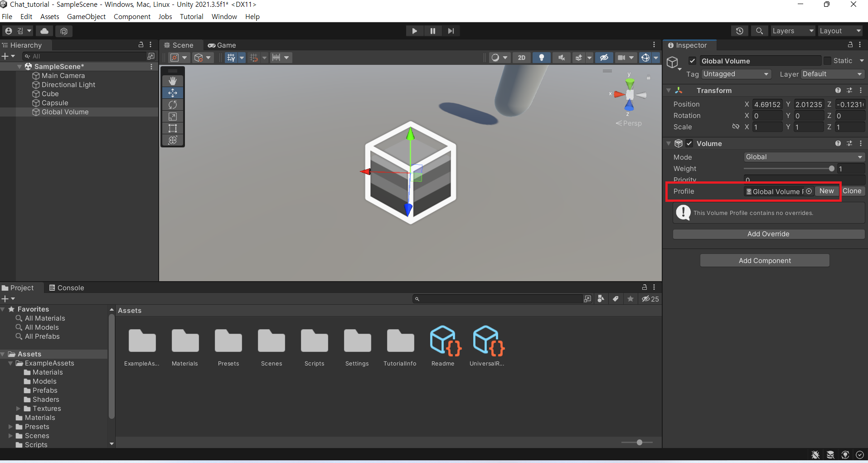Viewport: 868px width, 463px height.
Task: Open the Window menu
Action: pyautogui.click(x=224, y=17)
